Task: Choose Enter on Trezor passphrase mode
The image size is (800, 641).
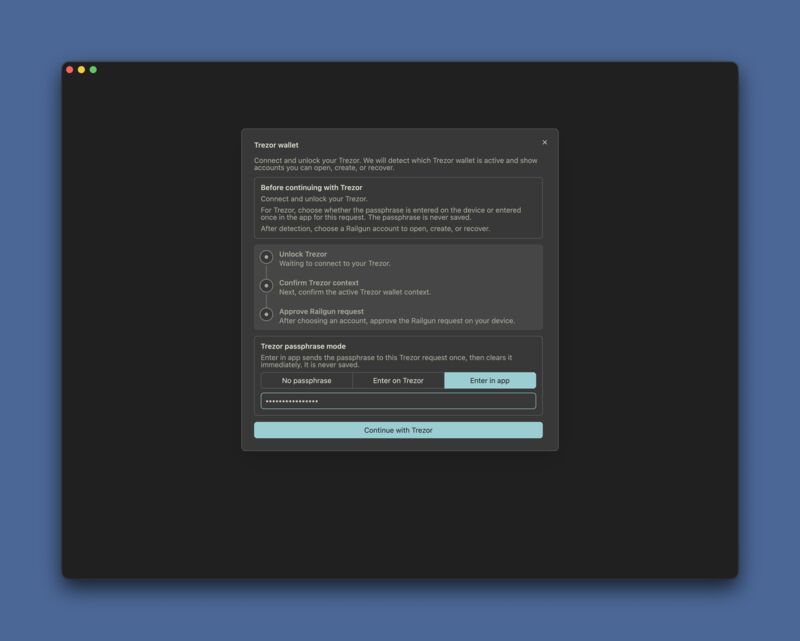Action: pyautogui.click(x=398, y=381)
